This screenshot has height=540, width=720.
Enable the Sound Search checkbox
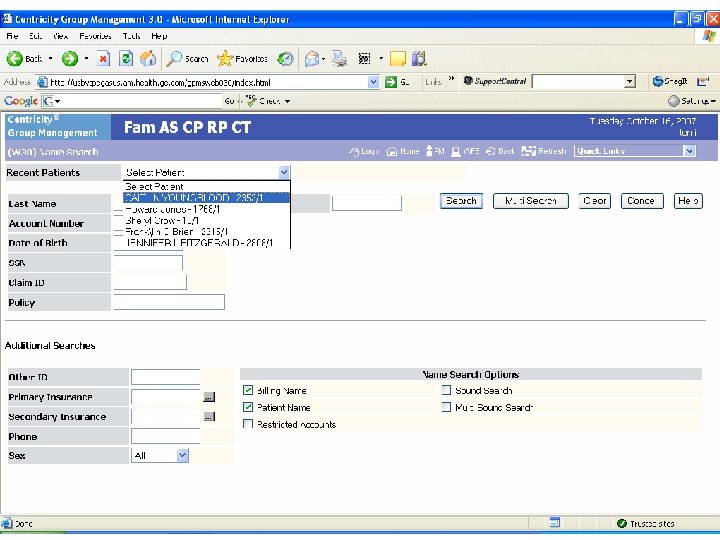pyautogui.click(x=446, y=390)
